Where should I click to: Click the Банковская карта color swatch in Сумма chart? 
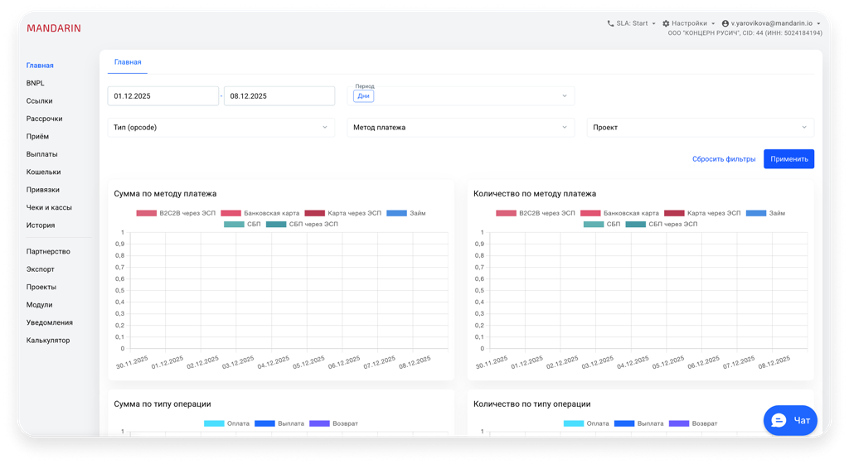click(231, 213)
